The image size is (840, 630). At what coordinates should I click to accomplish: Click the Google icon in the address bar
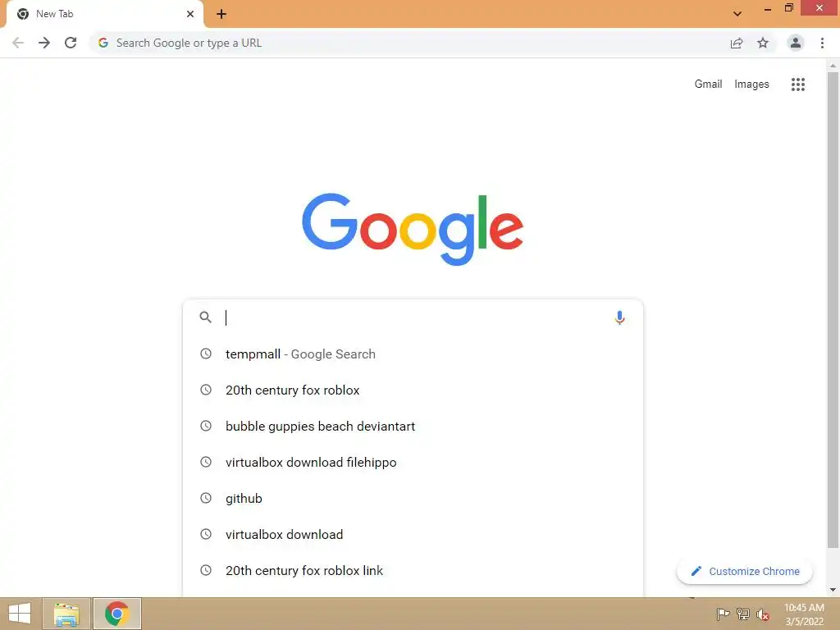103,43
